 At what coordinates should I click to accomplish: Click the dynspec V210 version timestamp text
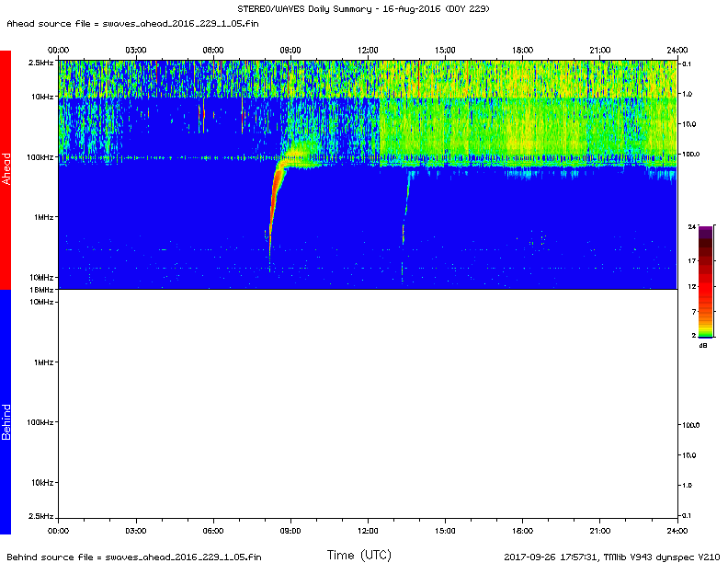[x=611, y=556]
